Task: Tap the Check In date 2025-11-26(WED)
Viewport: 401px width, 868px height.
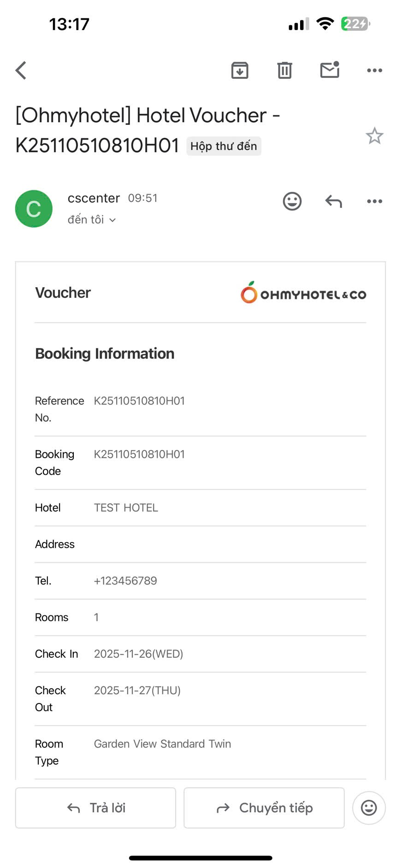Action: click(138, 654)
